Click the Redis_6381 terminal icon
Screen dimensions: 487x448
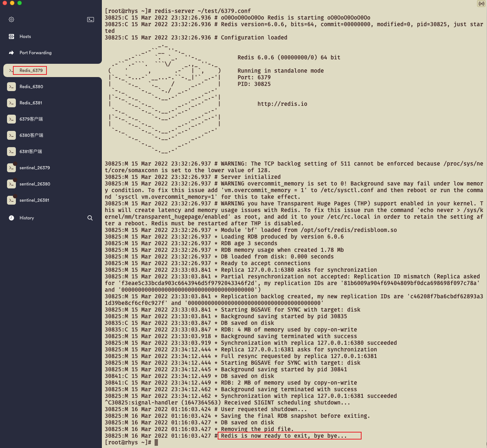(x=11, y=103)
